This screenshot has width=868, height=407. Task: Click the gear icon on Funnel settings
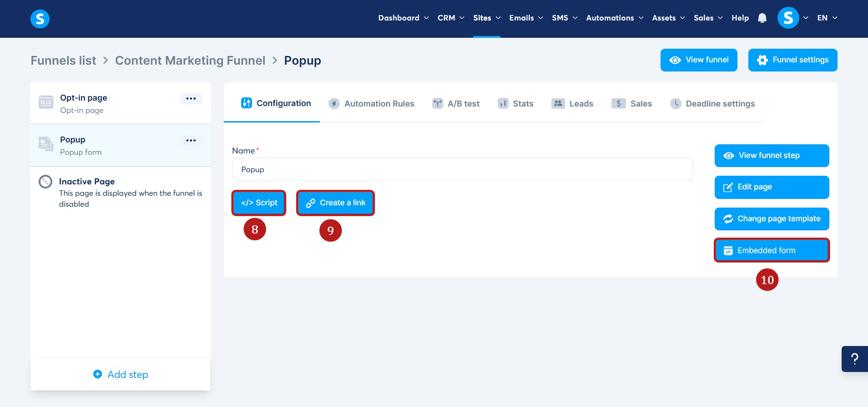[x=762, y=60]
